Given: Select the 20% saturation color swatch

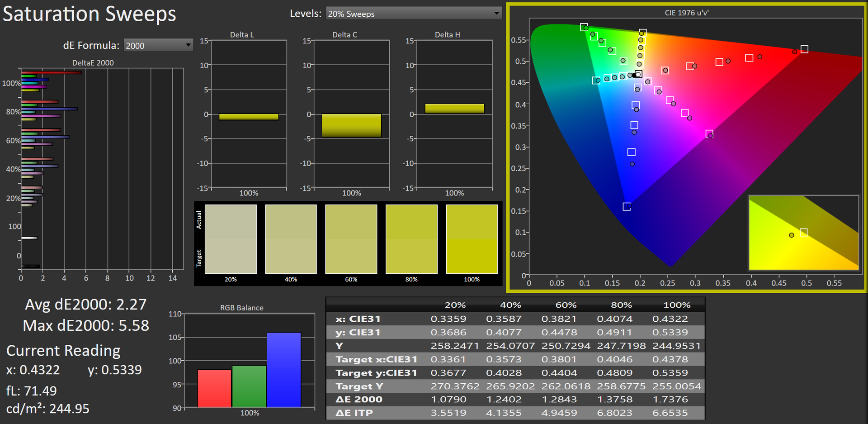Looking at the screenshot, I should pyautogui.click(x=231, y=239).
